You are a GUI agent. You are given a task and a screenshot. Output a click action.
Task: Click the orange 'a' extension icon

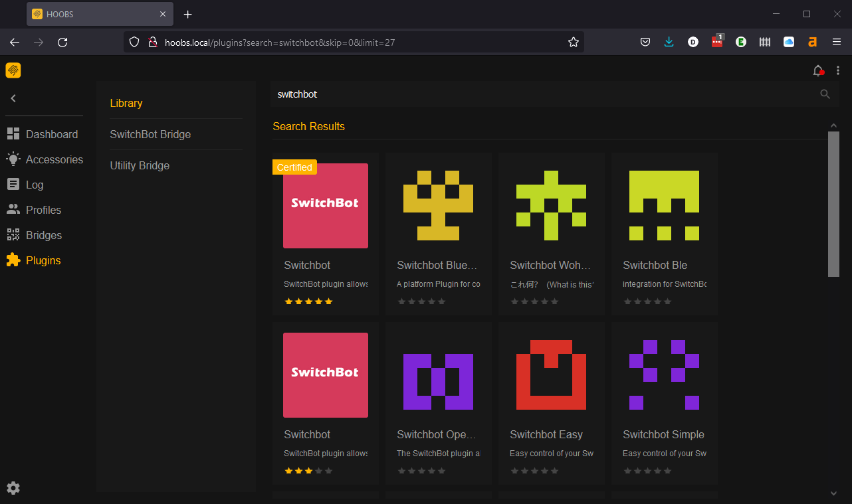point(812,42)
